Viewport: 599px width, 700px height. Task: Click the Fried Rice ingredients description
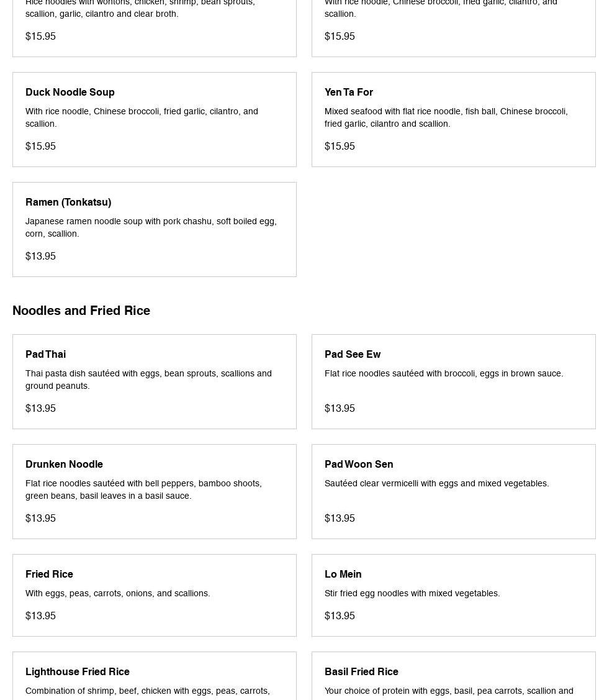click(x=117, y=593)
